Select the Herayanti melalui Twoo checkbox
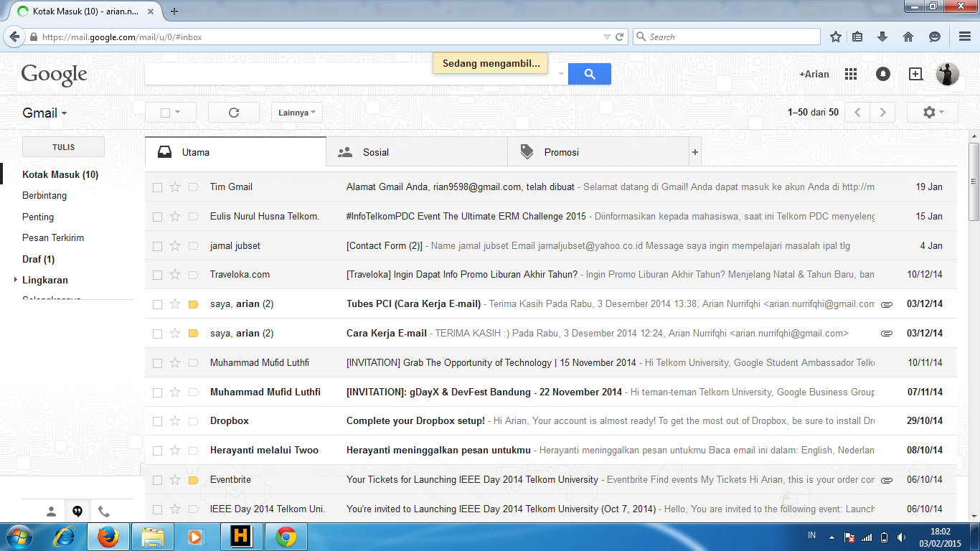 click(157, 451)
